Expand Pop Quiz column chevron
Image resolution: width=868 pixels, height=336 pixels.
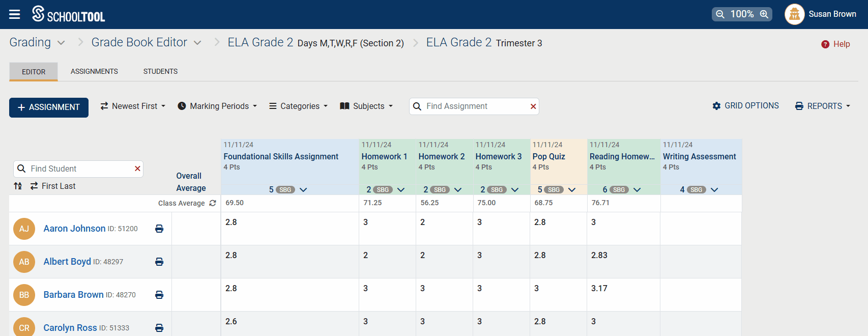pyautogui.click(x=572, y=190)
